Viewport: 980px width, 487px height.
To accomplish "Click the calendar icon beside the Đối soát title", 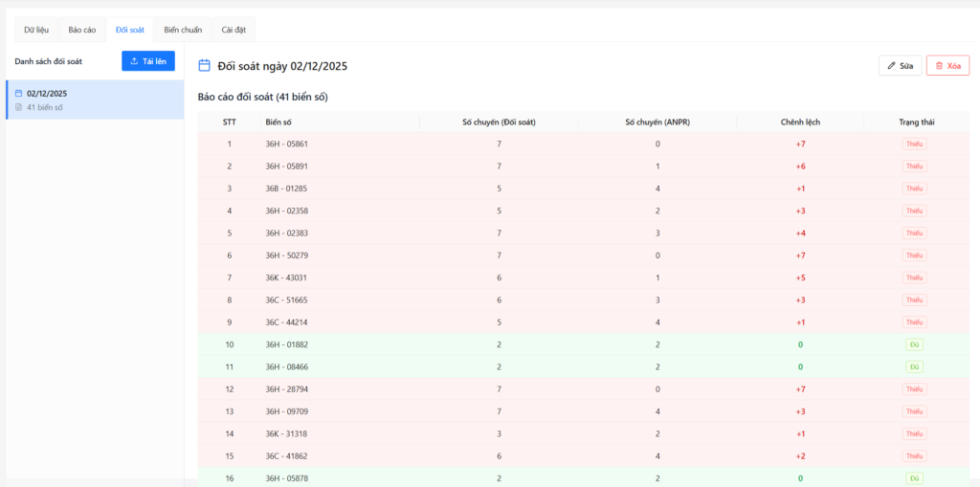I will 204,66.
